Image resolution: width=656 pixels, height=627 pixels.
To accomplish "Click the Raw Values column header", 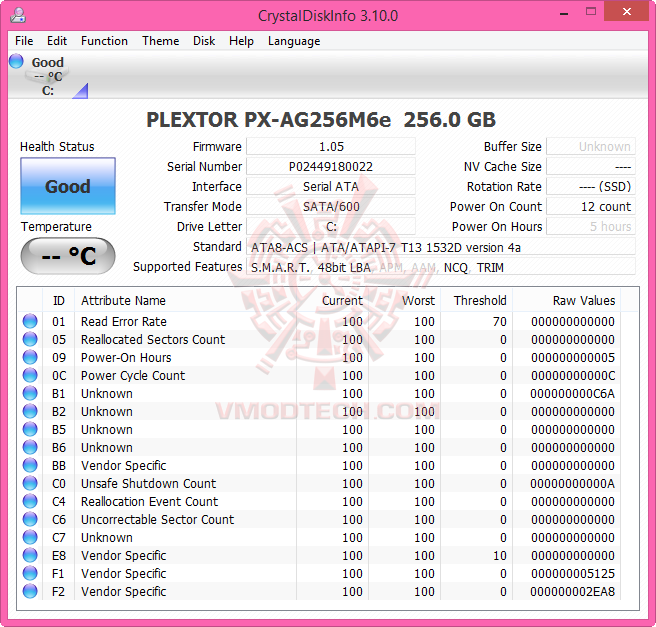I will click(x=567, y=300).
